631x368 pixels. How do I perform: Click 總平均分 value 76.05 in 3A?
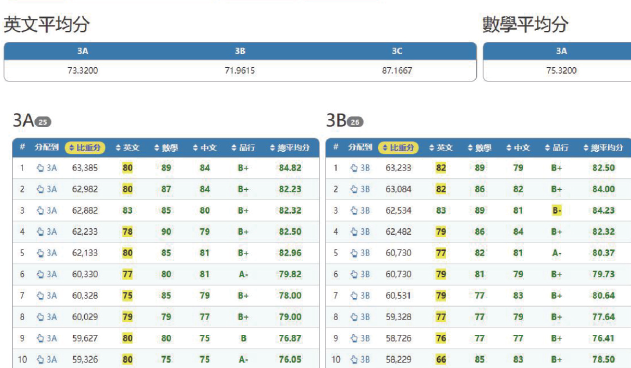tap(290, 360)
